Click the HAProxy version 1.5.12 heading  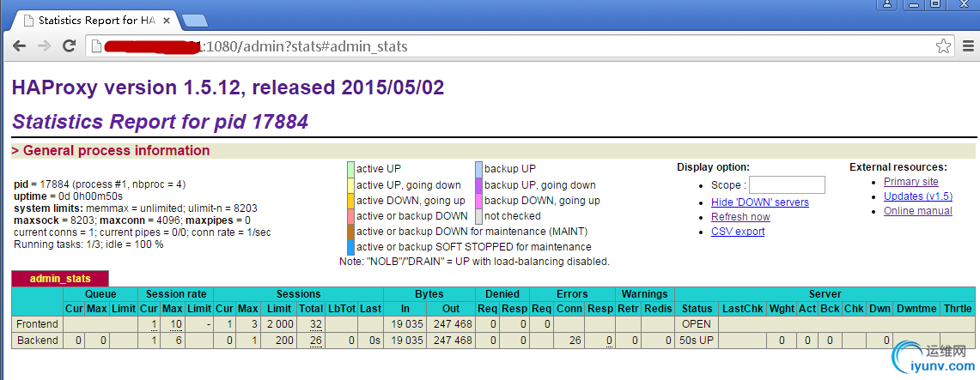pos(228,87)
